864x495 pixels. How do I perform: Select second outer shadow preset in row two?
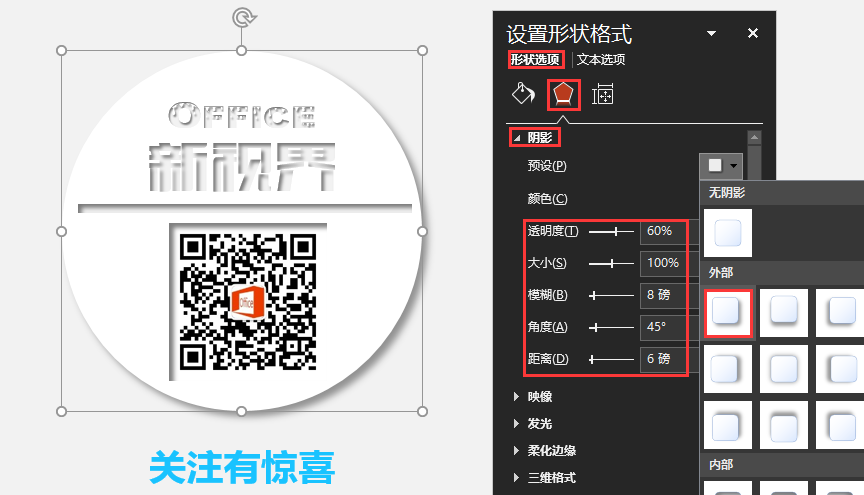[784, 369]
